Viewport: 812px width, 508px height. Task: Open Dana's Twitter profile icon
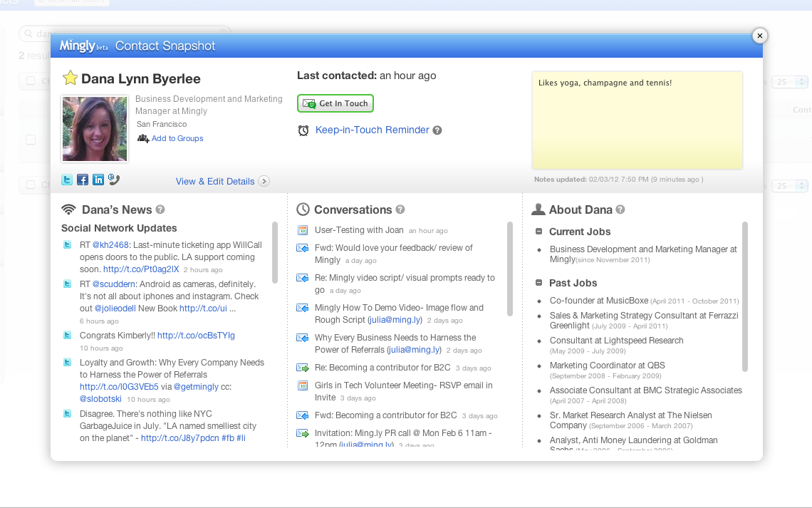(67, 180)
